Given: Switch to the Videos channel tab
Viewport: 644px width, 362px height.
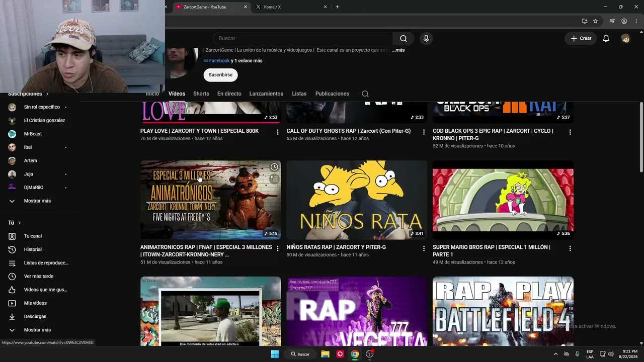Looking at the screenshot, I should tap(177, 94).
